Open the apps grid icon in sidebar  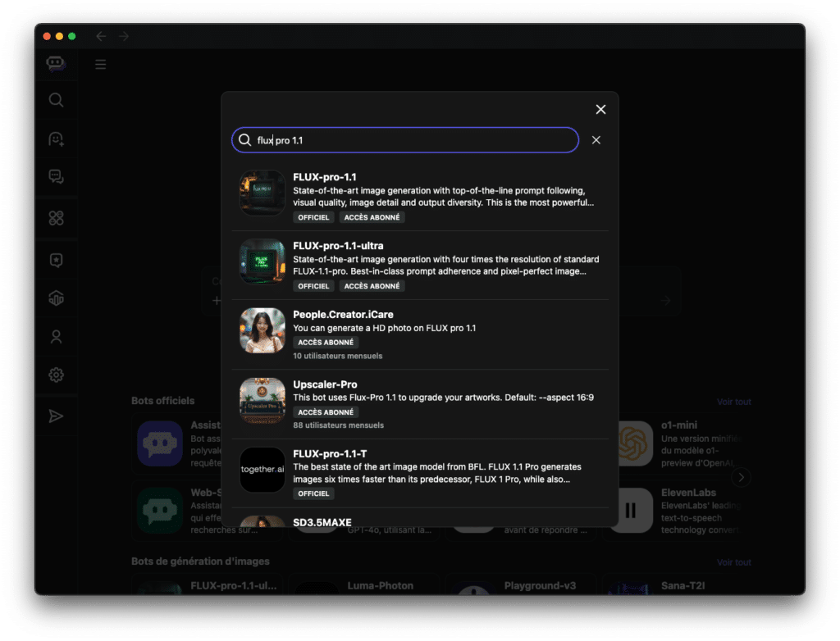tap(57, 218)
